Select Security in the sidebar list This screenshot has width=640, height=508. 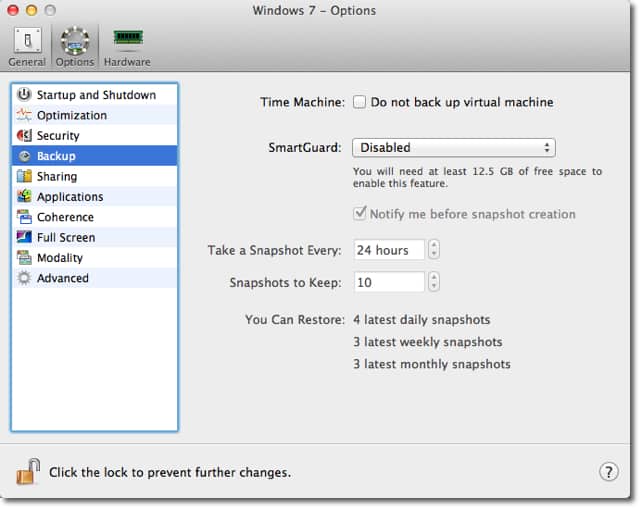click(95, 135)
